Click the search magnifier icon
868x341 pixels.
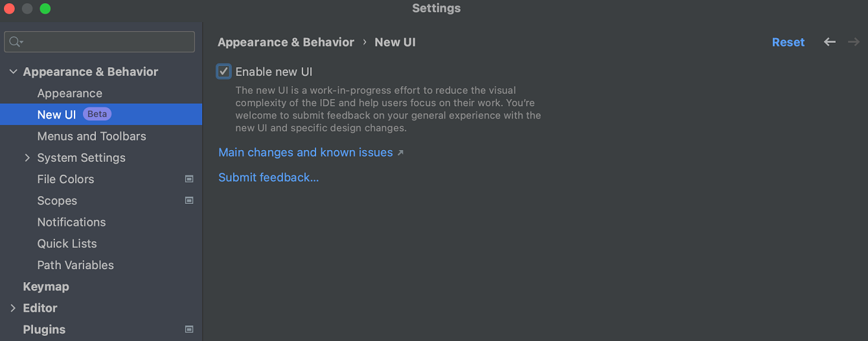[x=16, y=42]
